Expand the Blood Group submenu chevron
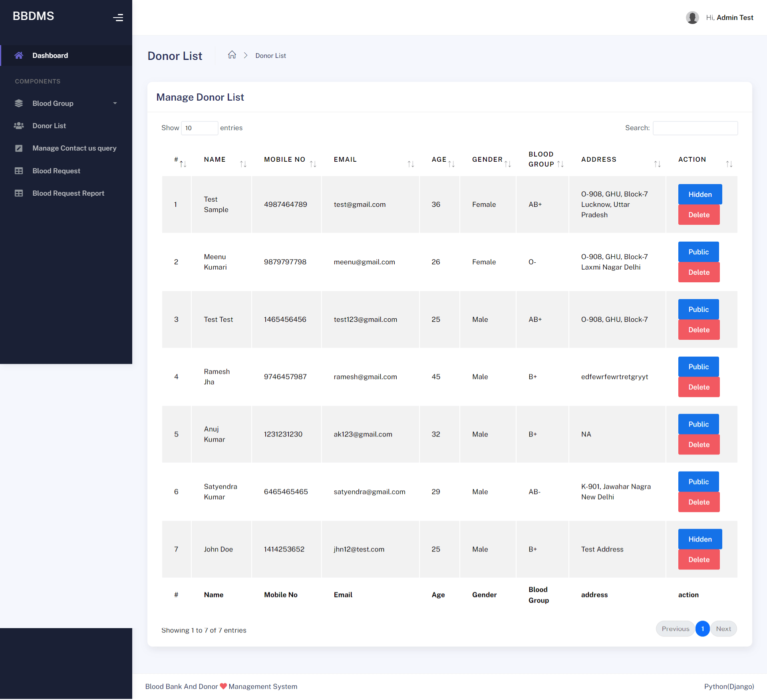Screen dimensions: 767x700 click(x=115, y=103)
